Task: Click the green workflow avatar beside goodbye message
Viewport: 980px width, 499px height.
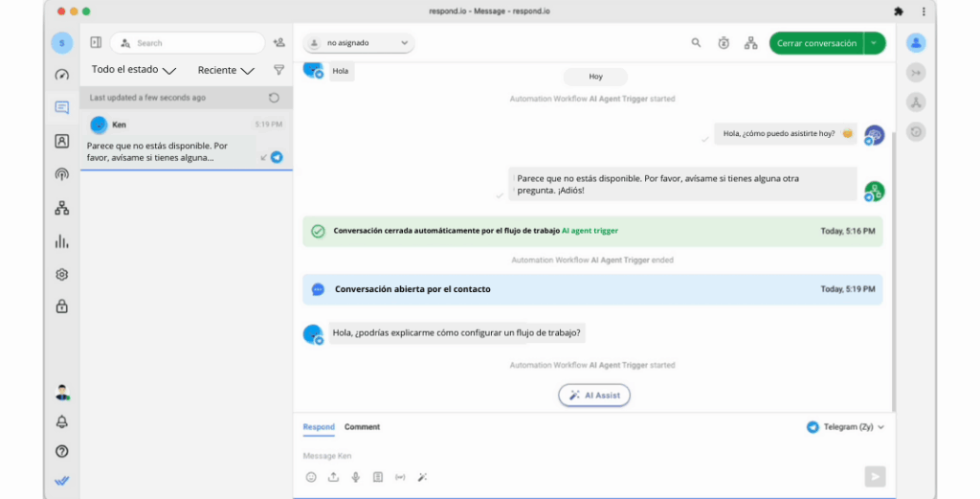Action: point(874,192)
